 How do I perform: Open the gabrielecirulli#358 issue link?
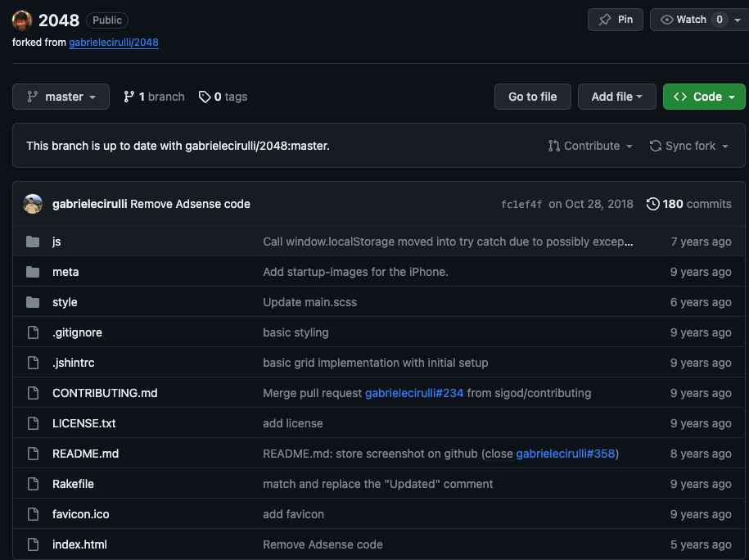pos(566,454)
